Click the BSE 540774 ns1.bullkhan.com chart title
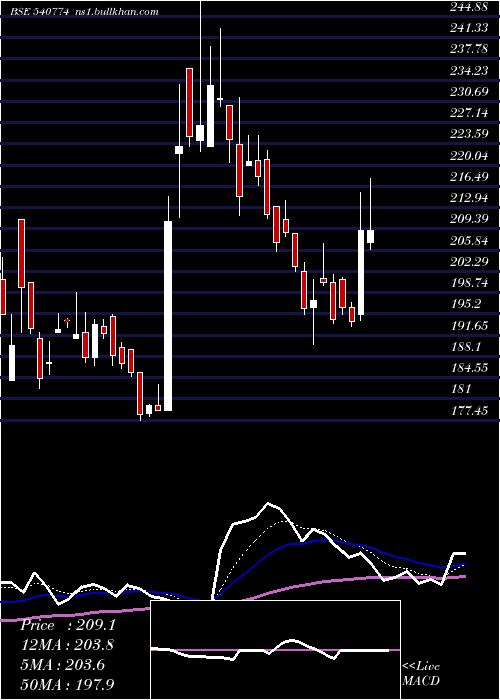 pyautogui.click(x=84, y=12)
